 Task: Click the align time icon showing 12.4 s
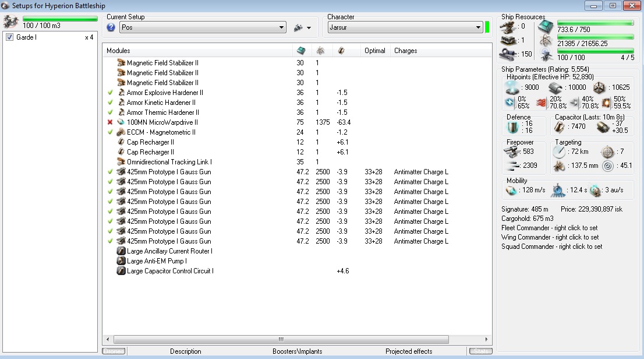pos(558,191)
